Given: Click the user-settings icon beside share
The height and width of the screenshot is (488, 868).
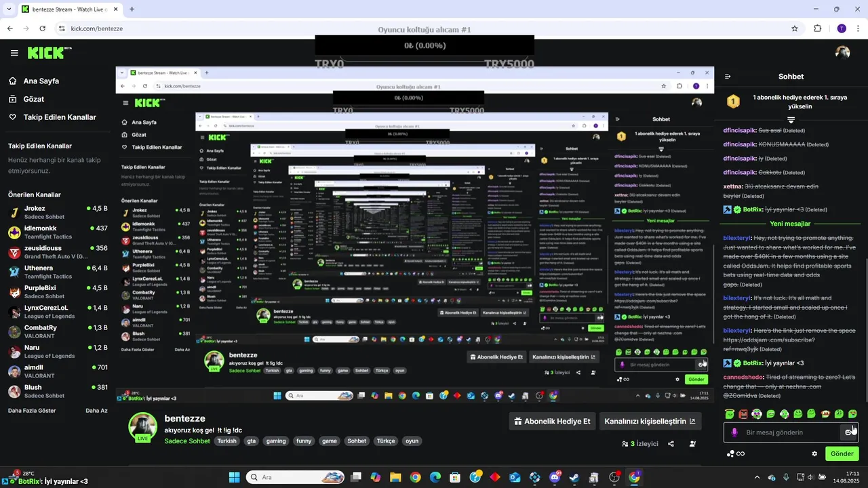Looking at the screenshot, I should [692, 444].
